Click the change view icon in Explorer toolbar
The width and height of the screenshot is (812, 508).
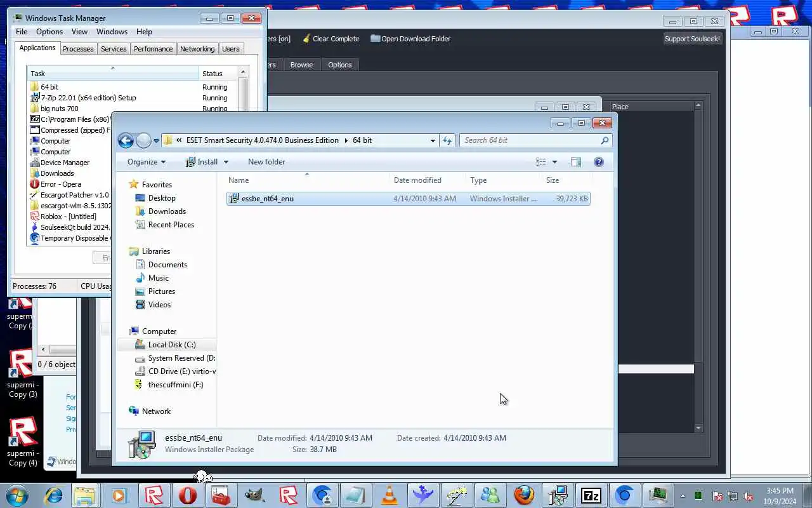(541, 162)
